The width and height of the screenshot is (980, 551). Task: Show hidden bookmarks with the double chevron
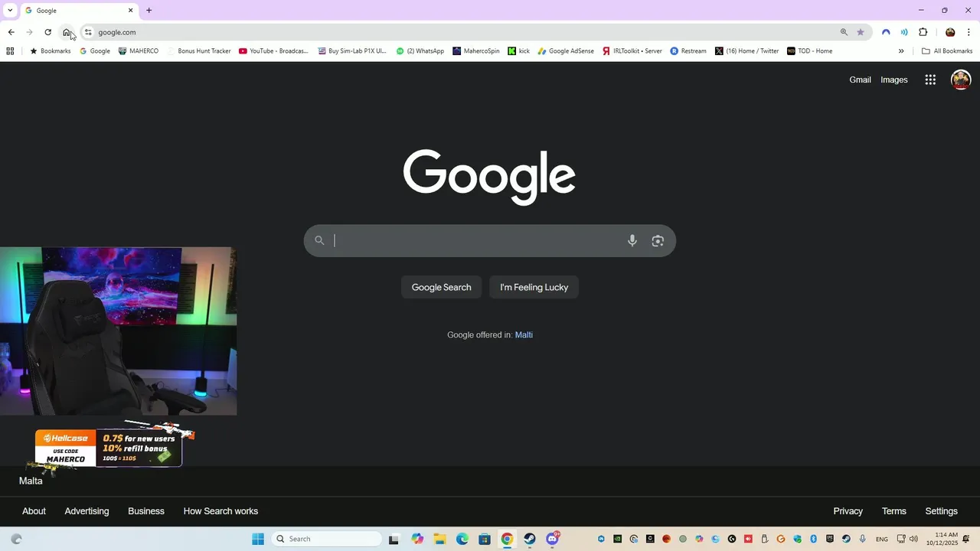tap(901, 51)
